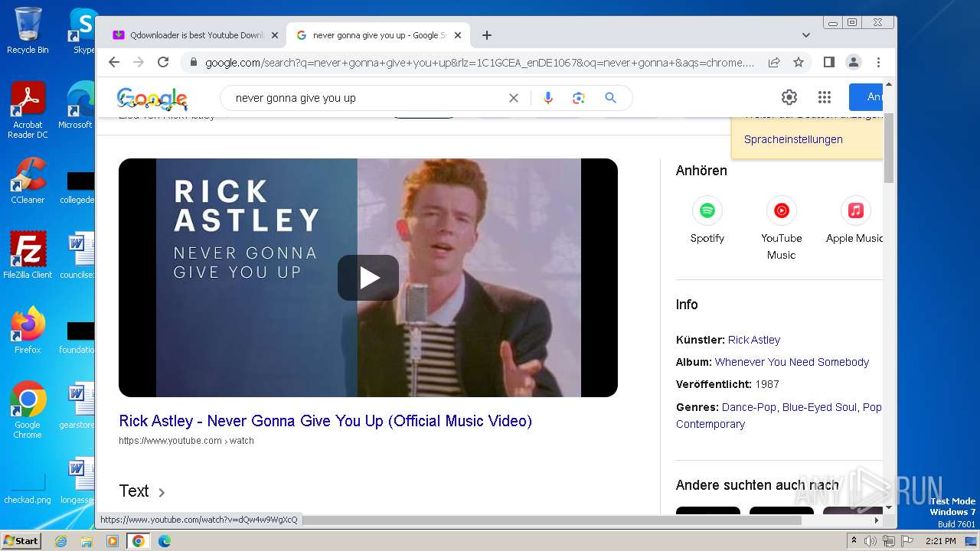Open Recycle Bin on desktop
This screenshot has height=551, width=980.
[28, 31]
